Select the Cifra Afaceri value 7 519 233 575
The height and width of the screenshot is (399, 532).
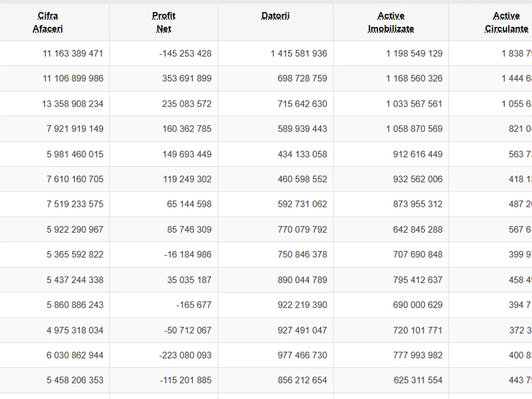[x=75, y=204]
